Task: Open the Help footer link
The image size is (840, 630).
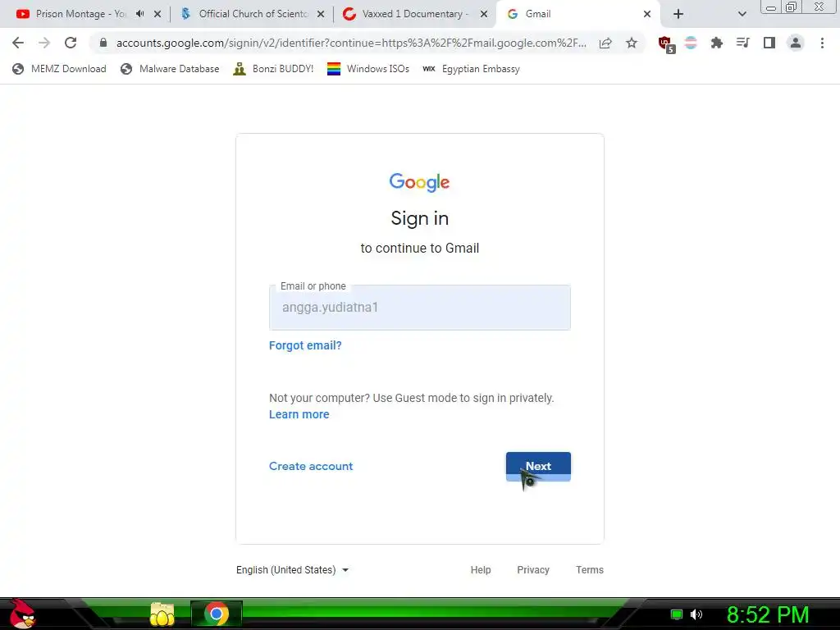Action: coord(481,570)
